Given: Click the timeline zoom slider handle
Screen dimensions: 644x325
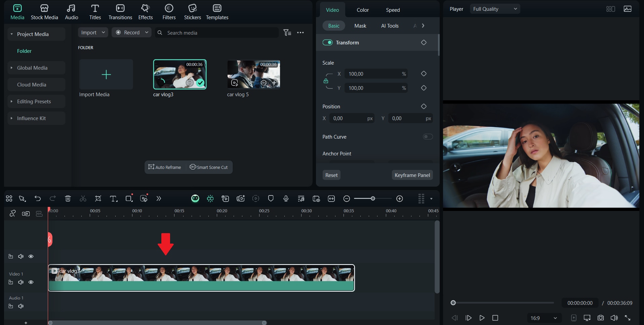Looking at the screenshot, I should pos(373,198).
